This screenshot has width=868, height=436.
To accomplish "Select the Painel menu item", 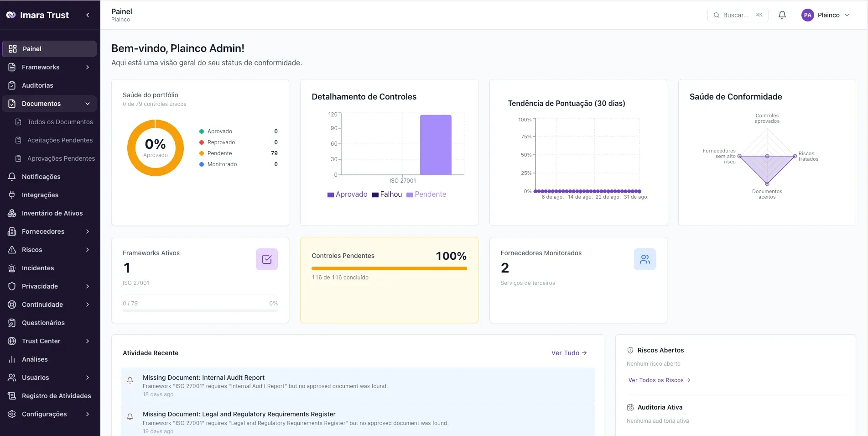I will tap(49, 49).
